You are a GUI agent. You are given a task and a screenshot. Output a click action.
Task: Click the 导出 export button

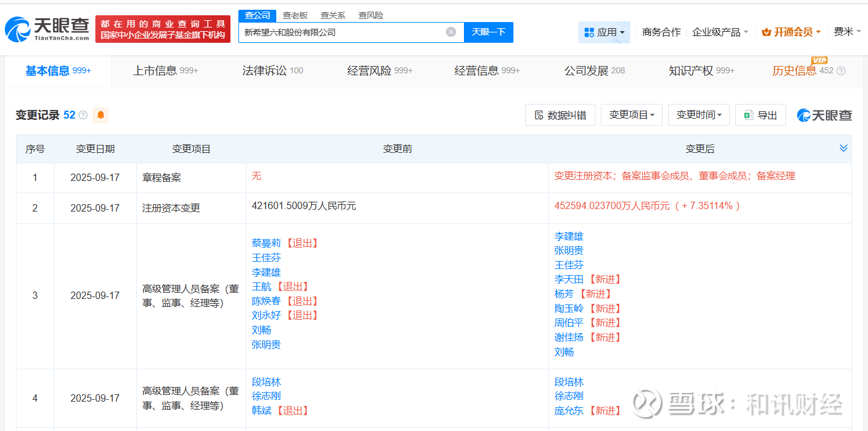click(x=760, y=115)
